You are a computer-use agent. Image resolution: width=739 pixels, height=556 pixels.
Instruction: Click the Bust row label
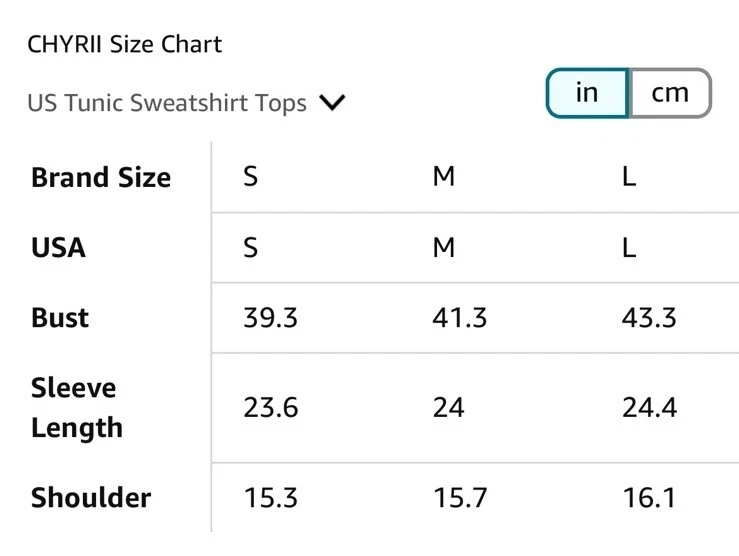pyautogui.click(x=60, y=318)
